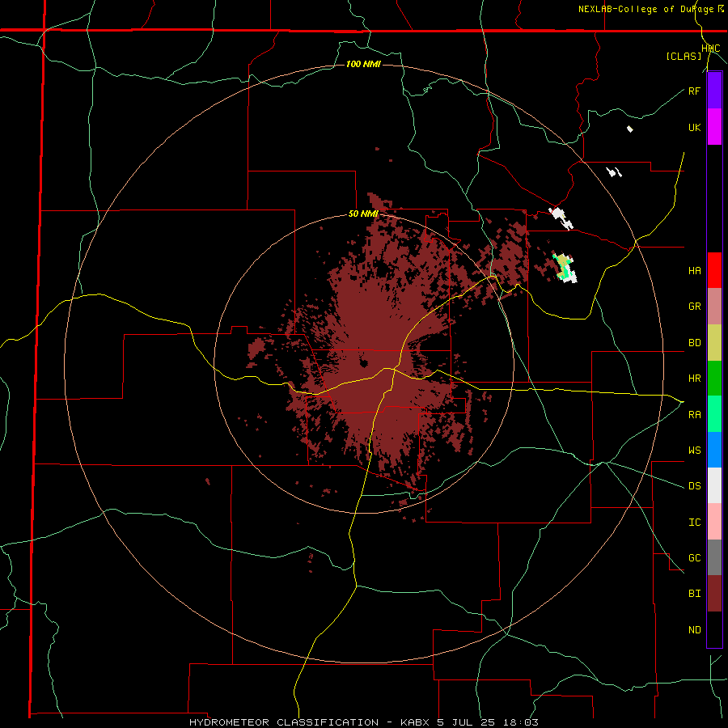
Task: Select the BD yellow legend swatch
Action: click(714, 343)
